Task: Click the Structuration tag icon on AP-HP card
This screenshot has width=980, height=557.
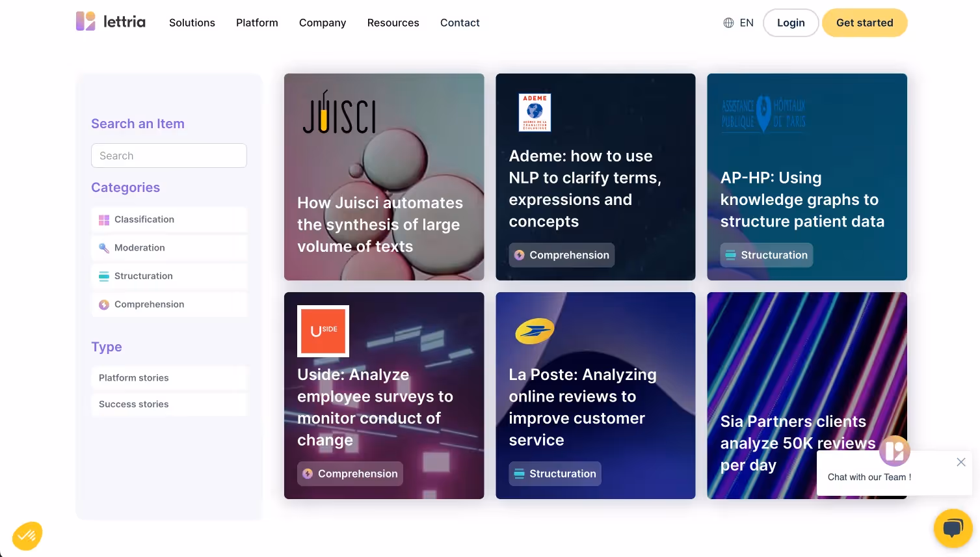Action: click(x=730, y=255)
